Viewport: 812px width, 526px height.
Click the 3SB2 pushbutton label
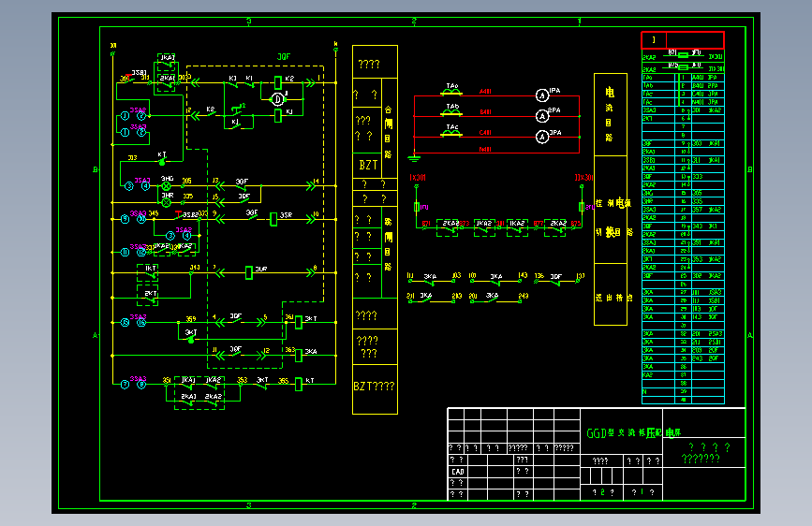pyautogui.click(x=190, y=214)
